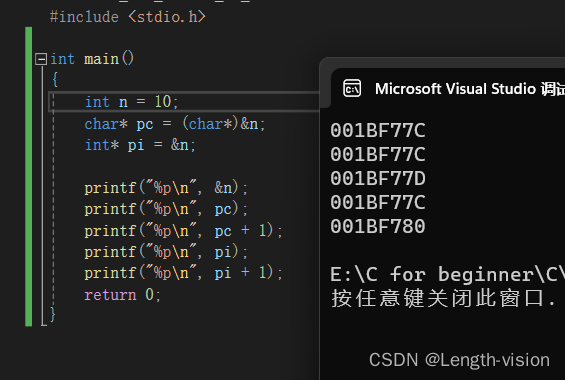Click the 'E:\C for beginner' path line in console

point(447,274)
